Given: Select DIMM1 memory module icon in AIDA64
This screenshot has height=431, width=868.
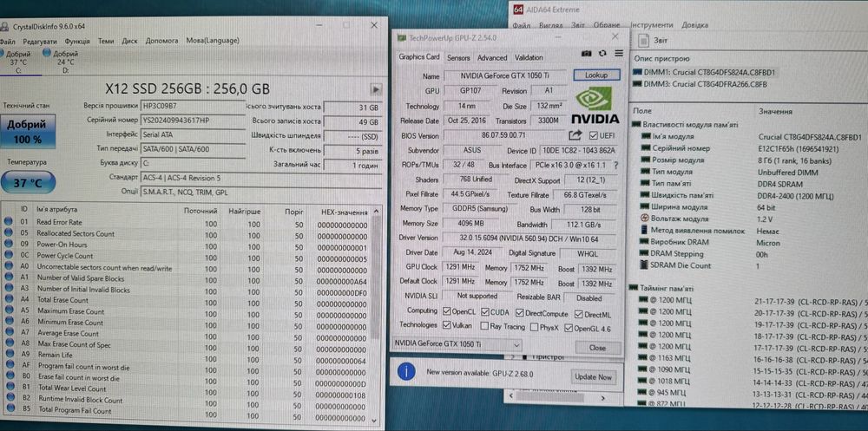Looking at the screenshot, I should point(636,73).
